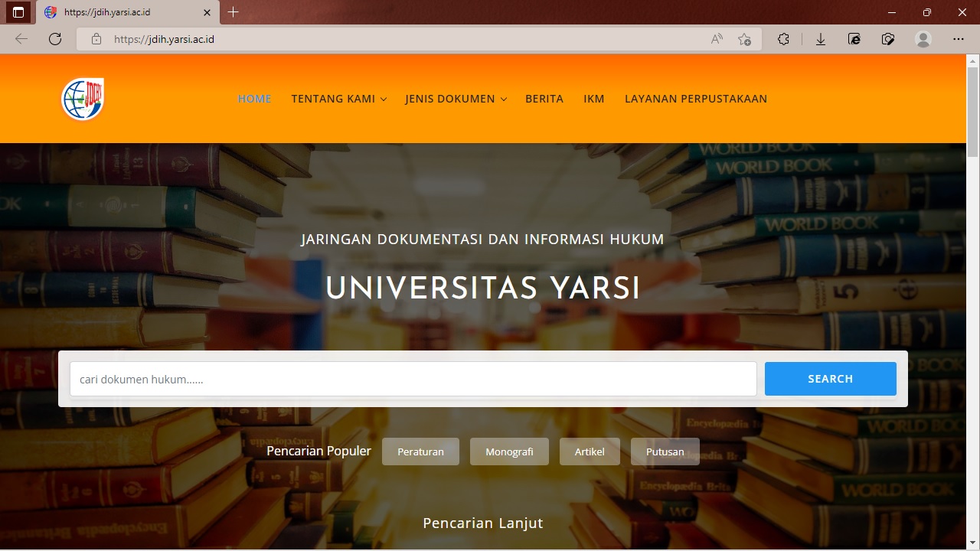Expand the TENTANG KAMI dropdown menu
Screen dimensions: 980x551
(339, 99)
